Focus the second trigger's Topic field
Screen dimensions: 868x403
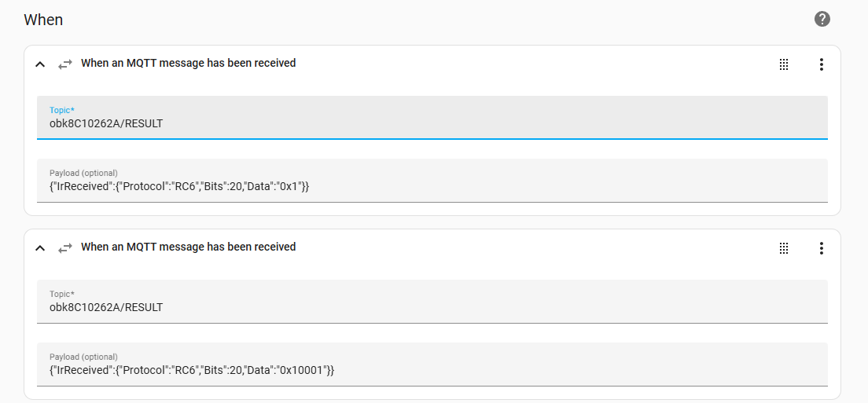(432, 302)
